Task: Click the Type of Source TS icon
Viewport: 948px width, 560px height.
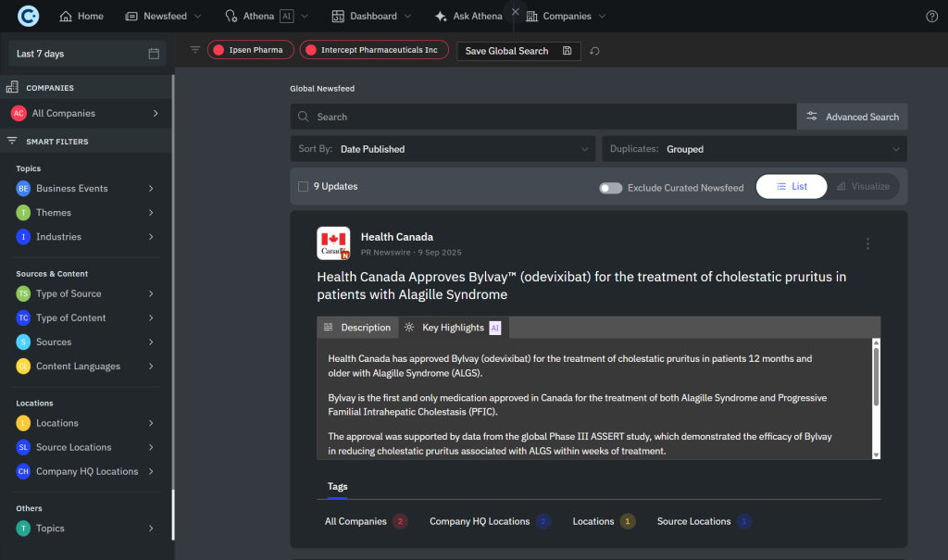Action: tap(23, 293)
